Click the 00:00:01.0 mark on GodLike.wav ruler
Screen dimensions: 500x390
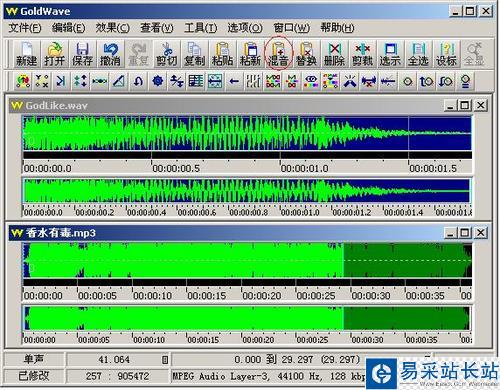click(305, 168)
